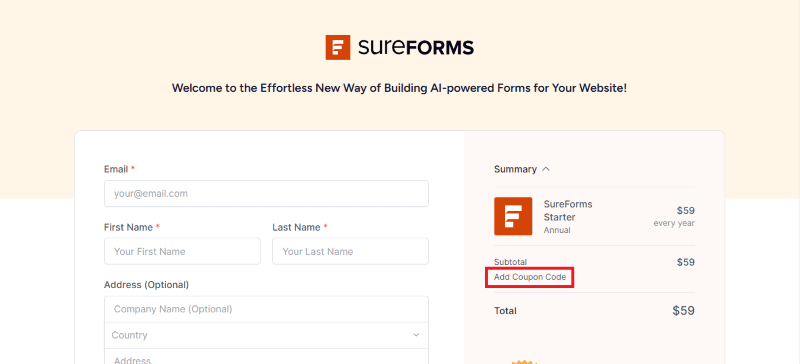Select the SureForms Starter product name
Screen dimensions: 800x364
point(568,210)
